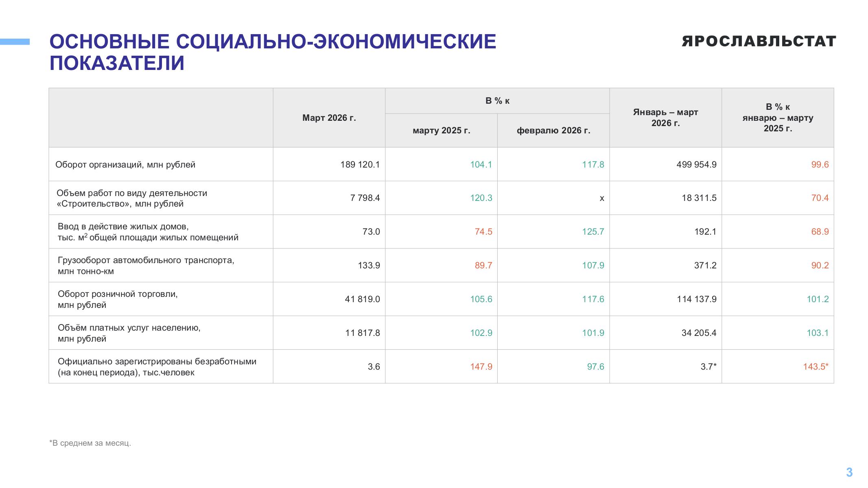Click the red value 74.5
Screen dimensions: 868x488
[x=483, y=232]
